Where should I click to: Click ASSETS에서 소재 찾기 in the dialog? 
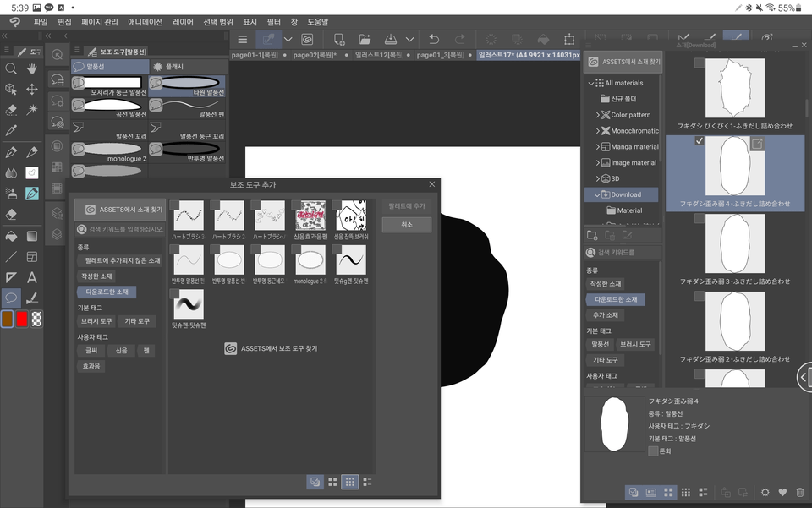(120, 210)
